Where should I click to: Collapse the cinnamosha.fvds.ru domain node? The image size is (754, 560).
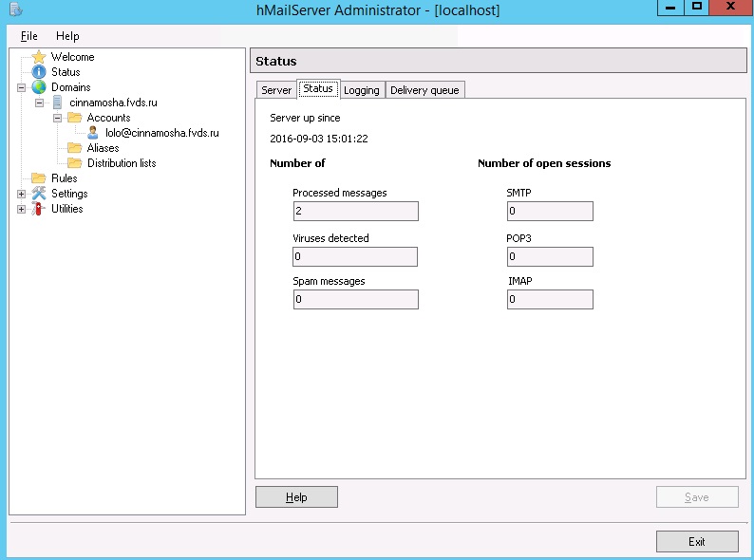pos(40,103)
